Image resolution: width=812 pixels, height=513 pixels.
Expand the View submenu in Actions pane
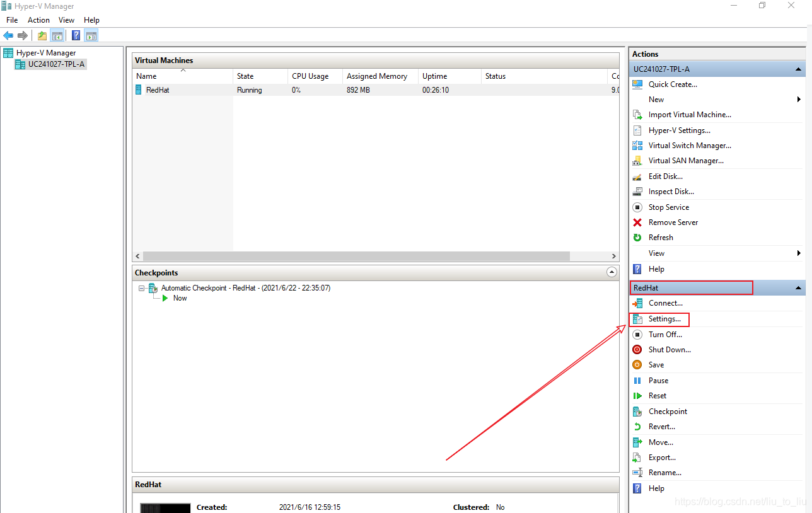[x=799, y=253]
